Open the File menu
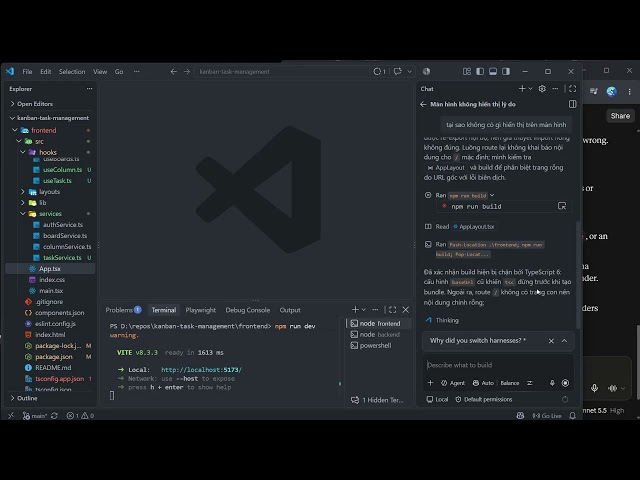 pyautogui.click(x=27, y=71)
